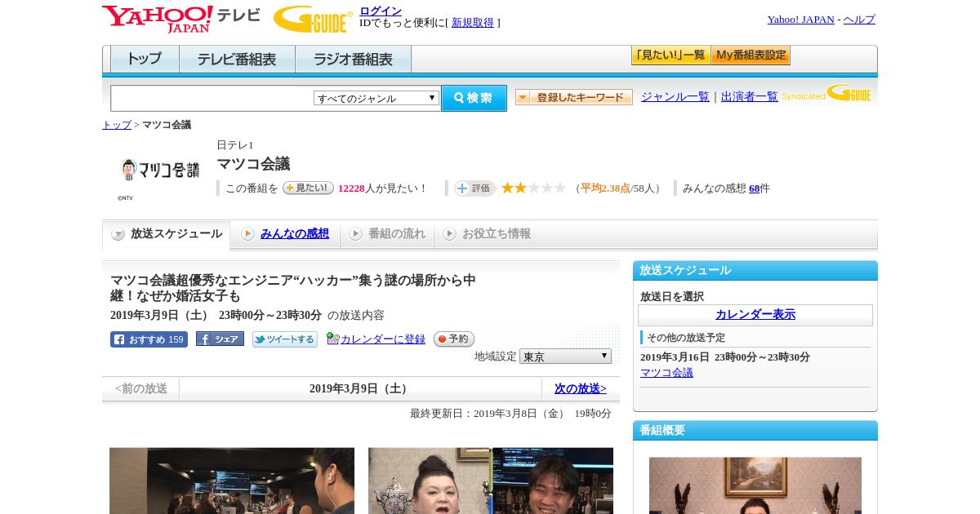Switch to the テレビ番組表 tab
This screenshot has height=514, width=980.
237,60
